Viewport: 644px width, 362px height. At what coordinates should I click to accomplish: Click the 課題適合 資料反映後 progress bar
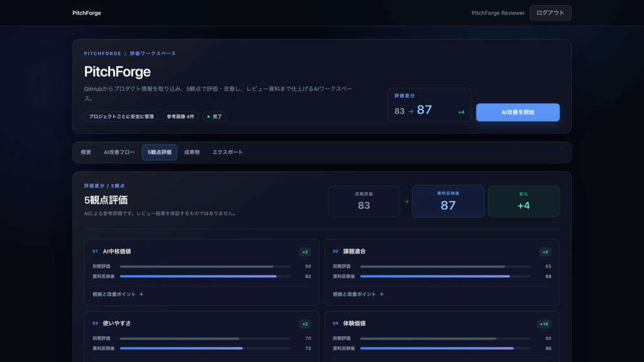tap(445, 277)
